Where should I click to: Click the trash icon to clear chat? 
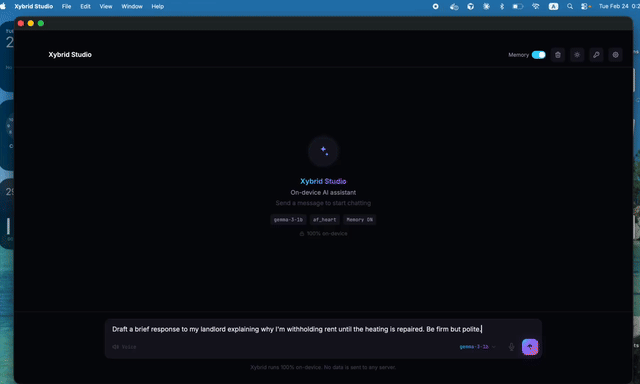pyautogui.click(x=558, y=55)
